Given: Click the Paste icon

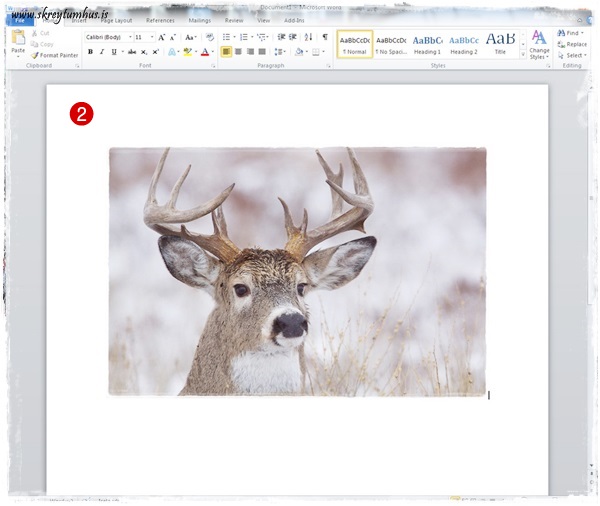Looking at the screenshot, I should tap(18, 40).
